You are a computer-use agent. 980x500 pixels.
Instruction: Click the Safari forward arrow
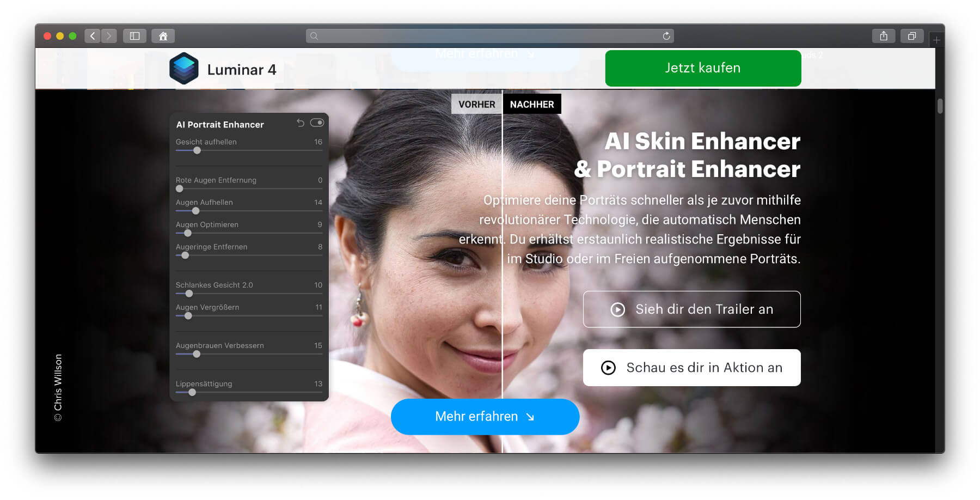coord(109,36)
